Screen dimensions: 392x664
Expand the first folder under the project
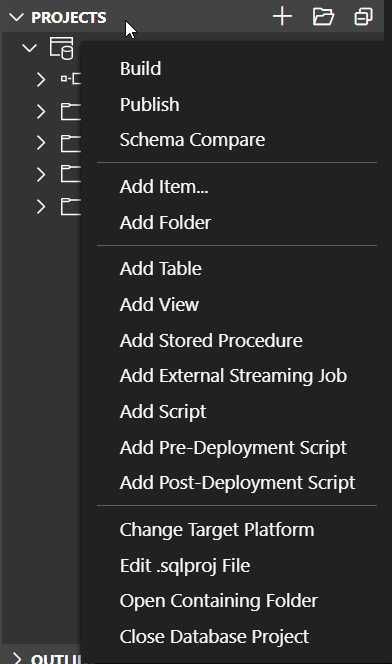click(x=41, y=111)
